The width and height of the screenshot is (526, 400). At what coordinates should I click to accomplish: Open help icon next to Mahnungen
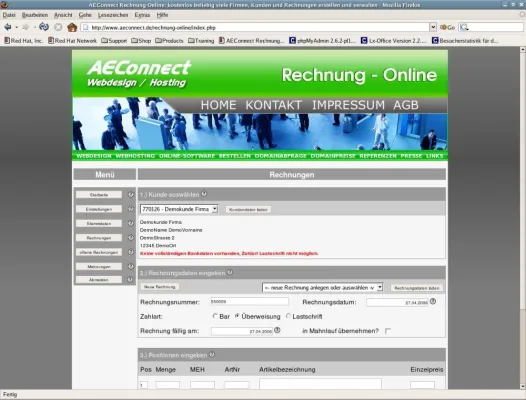click(131, 266)
